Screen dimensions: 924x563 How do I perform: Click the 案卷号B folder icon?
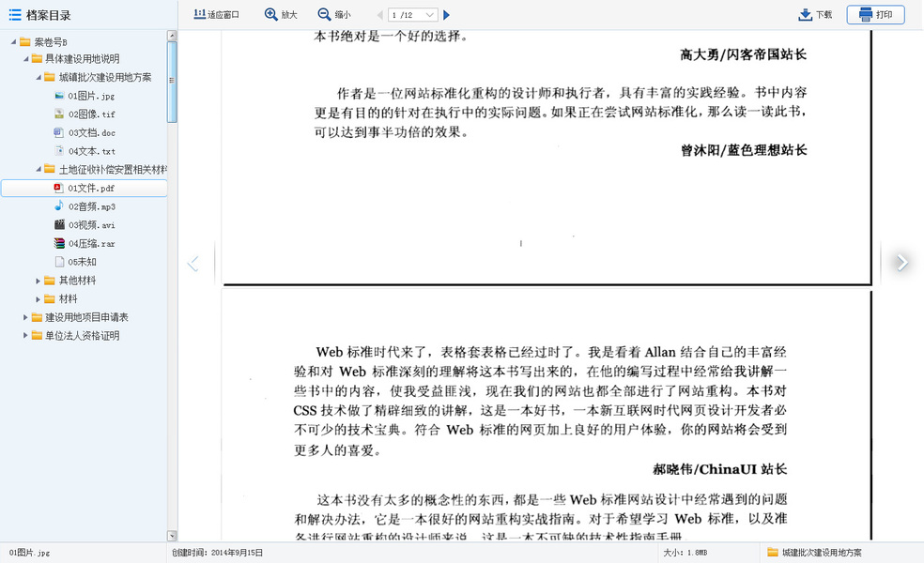coord(24,42)
